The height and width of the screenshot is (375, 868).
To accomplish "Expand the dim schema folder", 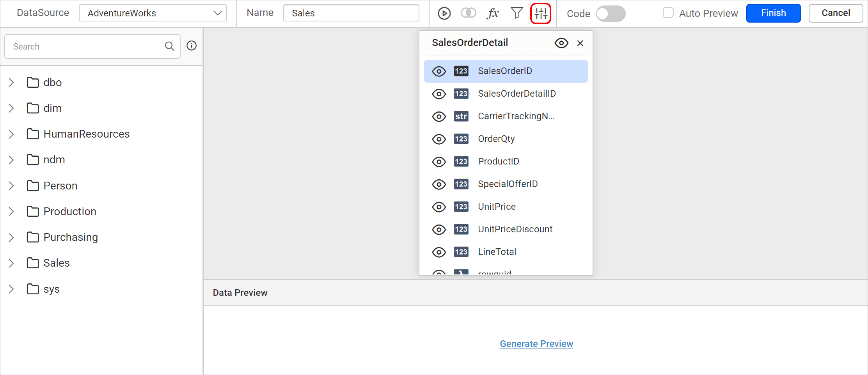I will 11,108.
